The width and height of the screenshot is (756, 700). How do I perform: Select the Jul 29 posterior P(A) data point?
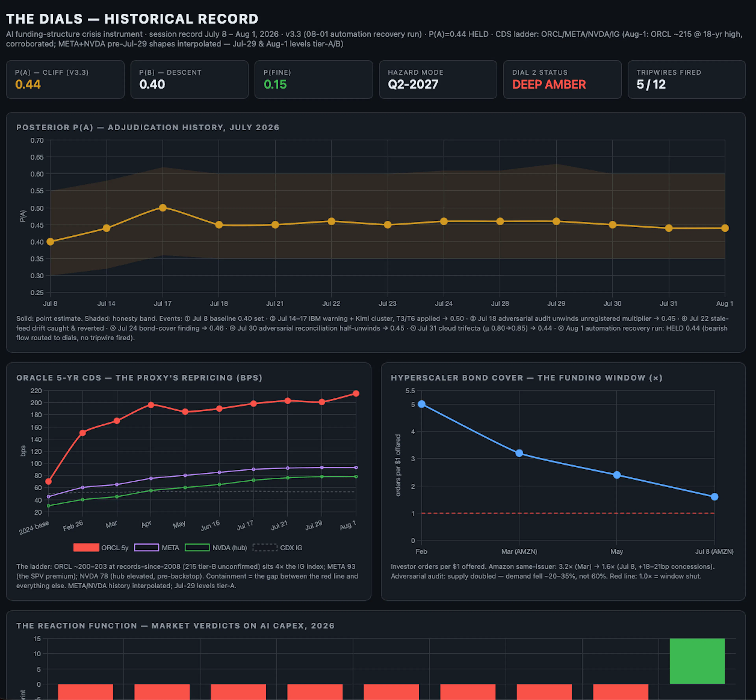click(556, 221)
